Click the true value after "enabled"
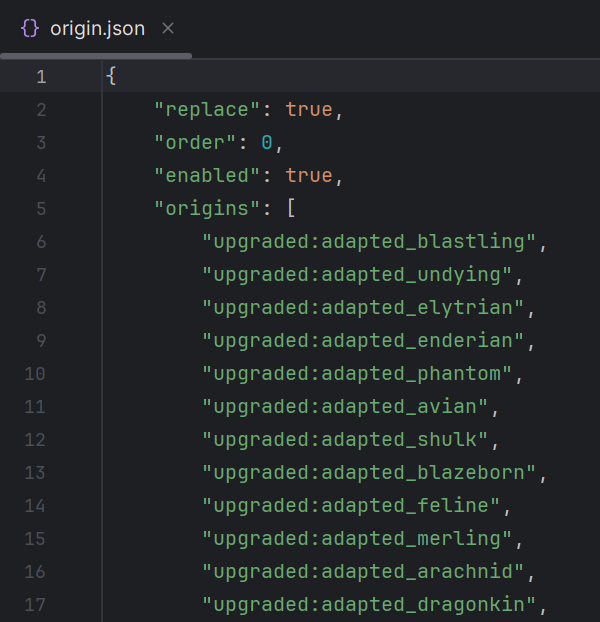 309,176
